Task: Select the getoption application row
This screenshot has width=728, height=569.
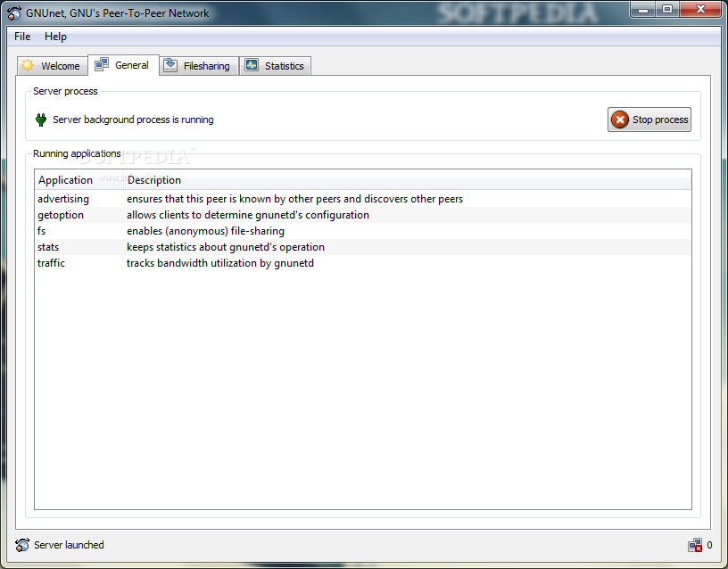Action: (362, 215)
